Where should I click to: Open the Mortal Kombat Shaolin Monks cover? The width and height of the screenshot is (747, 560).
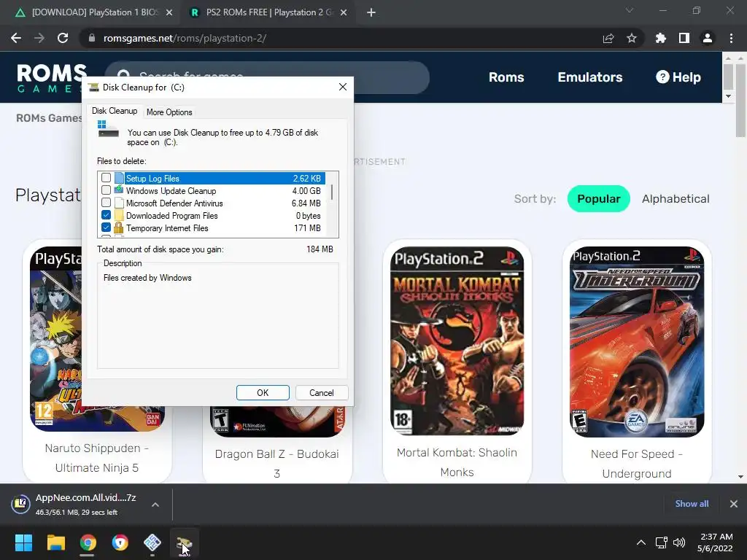tap(457, 341)
